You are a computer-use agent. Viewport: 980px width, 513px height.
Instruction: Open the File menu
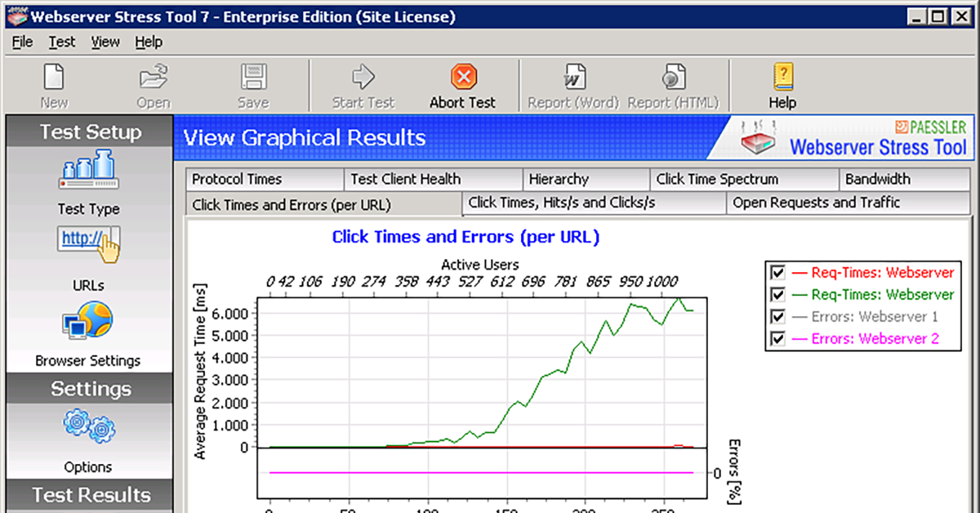click(22, 42)
